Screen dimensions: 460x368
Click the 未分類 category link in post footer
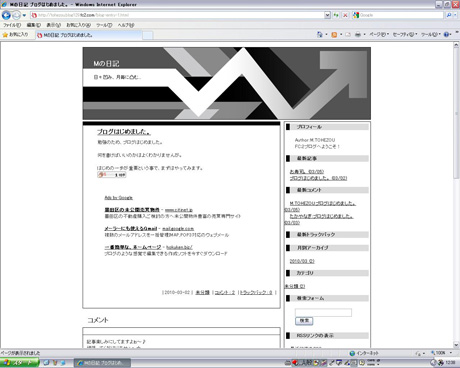pos(202,292)
